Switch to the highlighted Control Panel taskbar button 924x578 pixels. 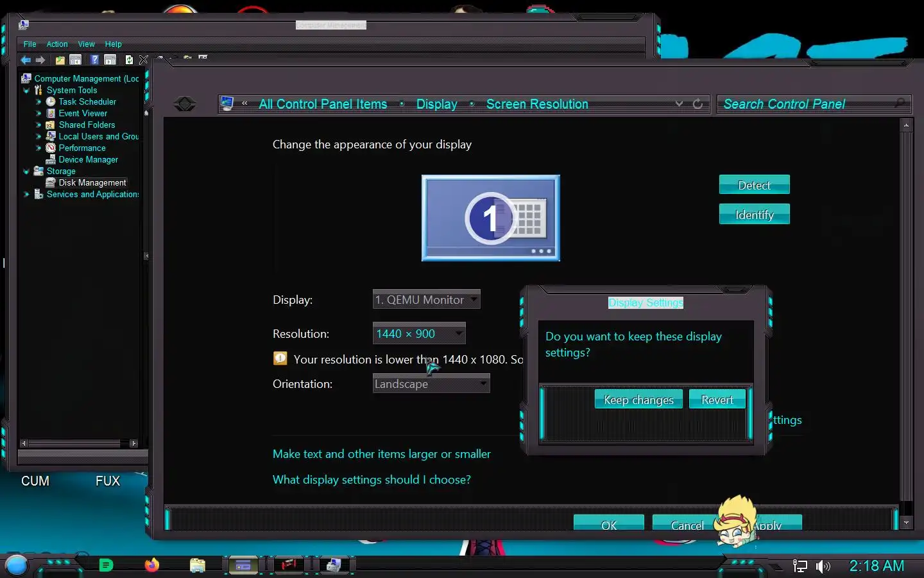[x=243, y=565]
